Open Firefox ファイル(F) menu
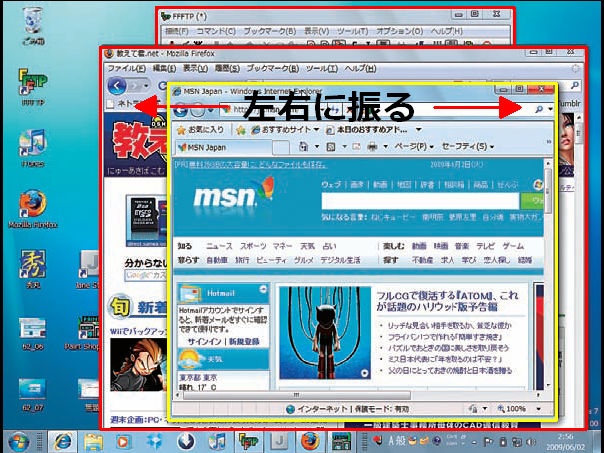Image resolution: width=604 pixels, height=453 pixels. tap(127, 69)
